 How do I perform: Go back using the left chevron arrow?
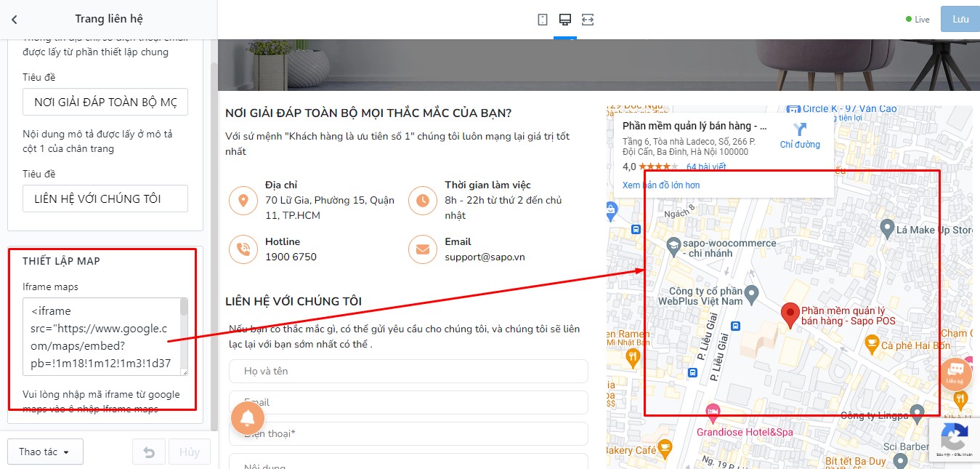tap(15, 20)
